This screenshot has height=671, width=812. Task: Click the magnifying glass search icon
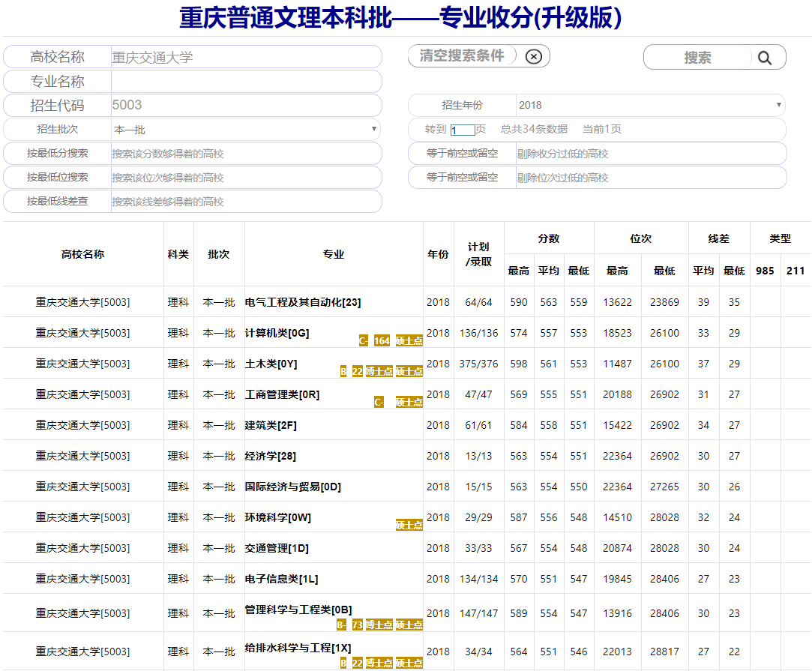(764, 58)
